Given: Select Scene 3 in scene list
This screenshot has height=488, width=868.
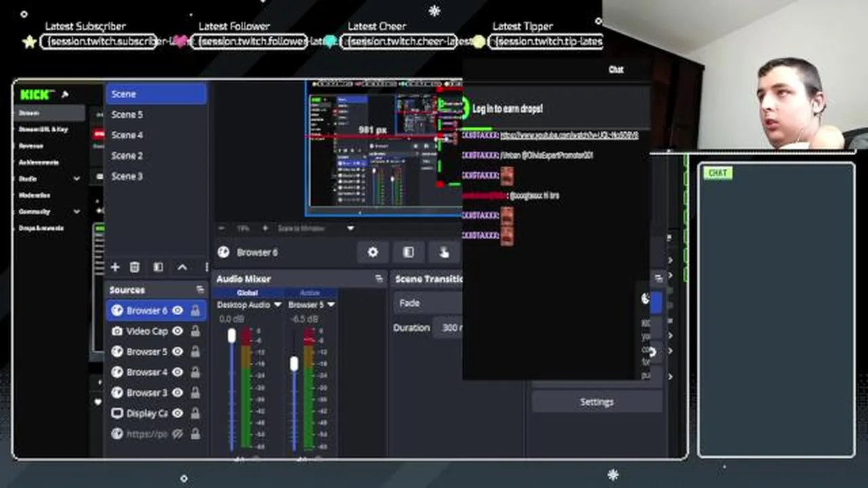Looking at the screenshot, I should click(x=156, y=176).
